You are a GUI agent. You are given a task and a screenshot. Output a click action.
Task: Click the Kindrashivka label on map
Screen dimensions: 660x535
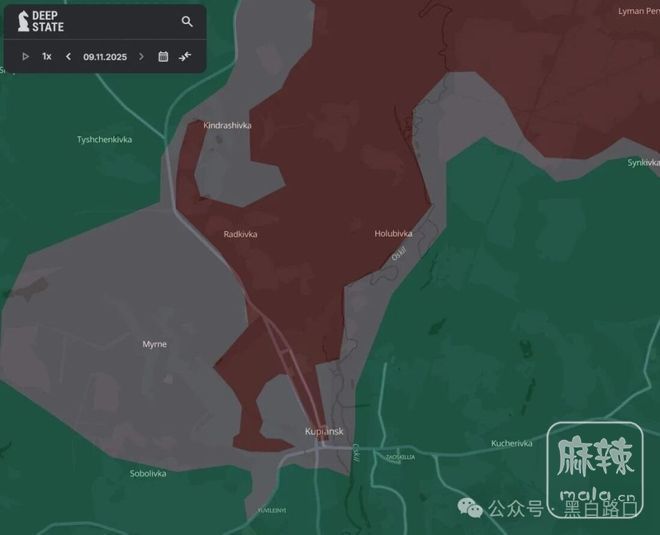point(227,126)
